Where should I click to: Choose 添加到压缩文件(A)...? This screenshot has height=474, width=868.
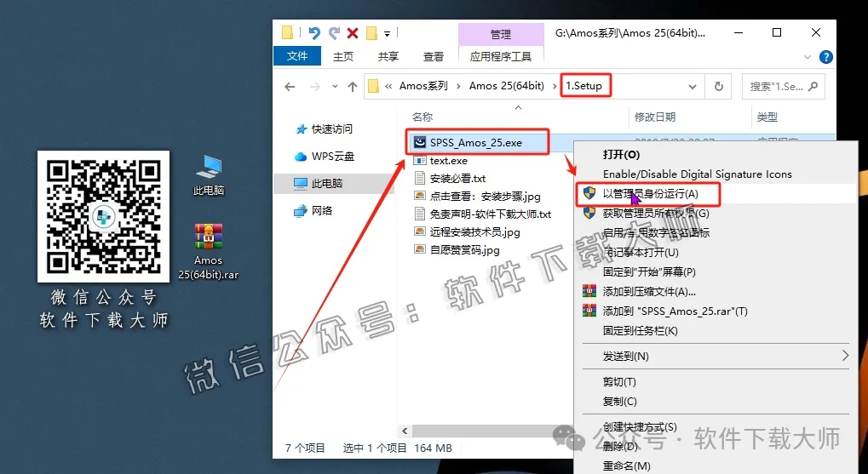pyautogui.click(x=649, y=292)
